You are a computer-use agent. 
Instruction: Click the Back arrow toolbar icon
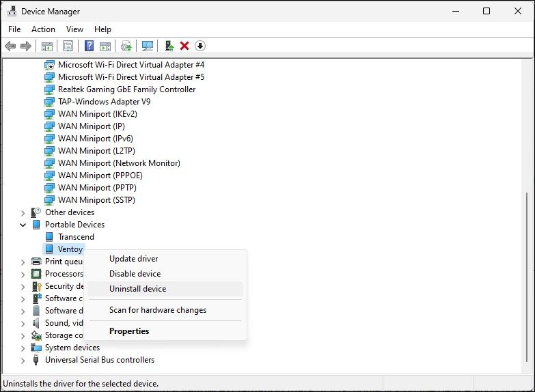[x=10, y=46]
